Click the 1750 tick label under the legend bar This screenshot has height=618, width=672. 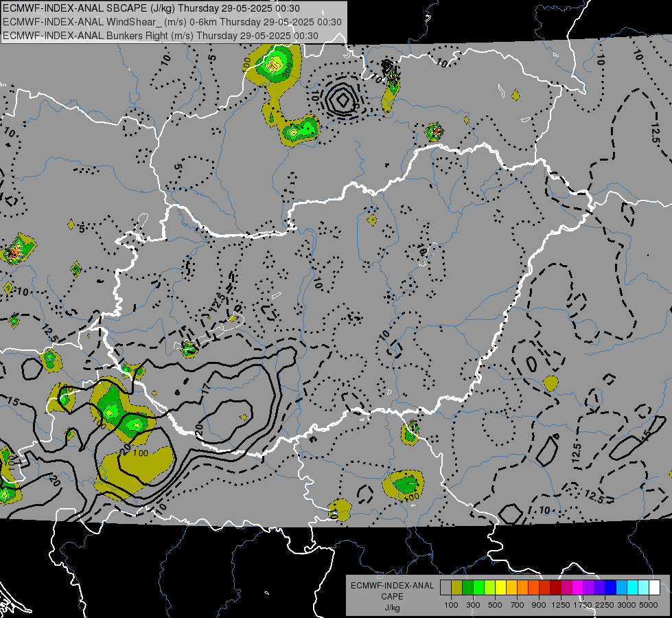tap(583, 605)
